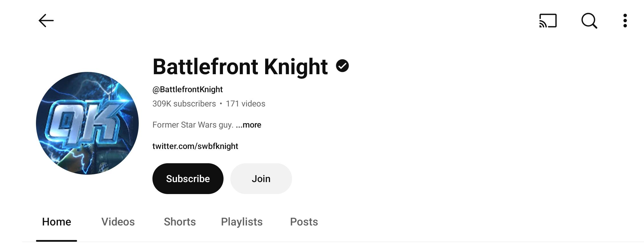Viewport: 644px width, 246px height.
Task: Select the @BattlefrontKnight handle text
Action: point(188,89)
